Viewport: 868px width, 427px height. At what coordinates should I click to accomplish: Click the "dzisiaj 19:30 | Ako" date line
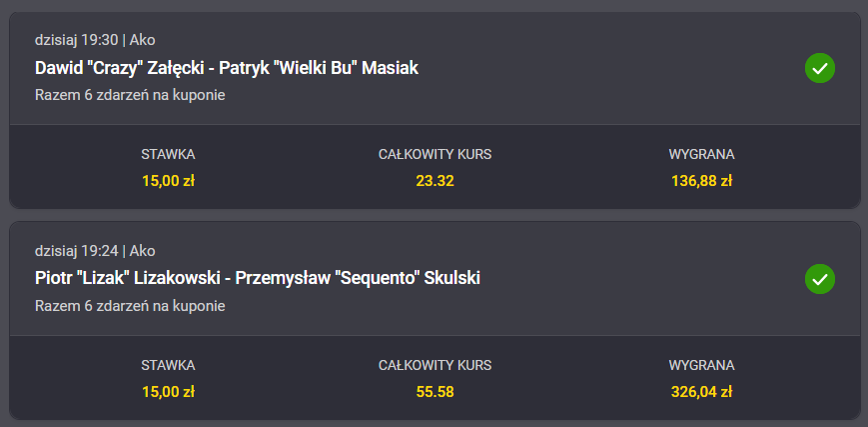[95, 40]
